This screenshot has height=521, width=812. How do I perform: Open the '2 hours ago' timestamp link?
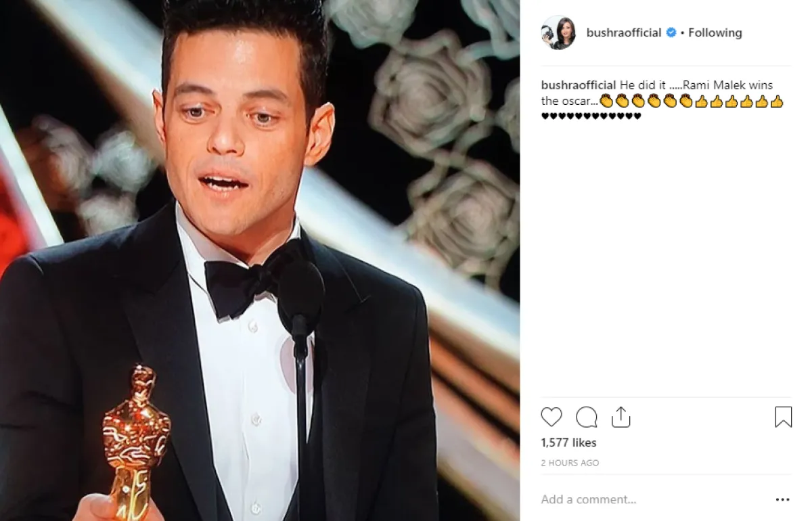click(x=570, y=463)
